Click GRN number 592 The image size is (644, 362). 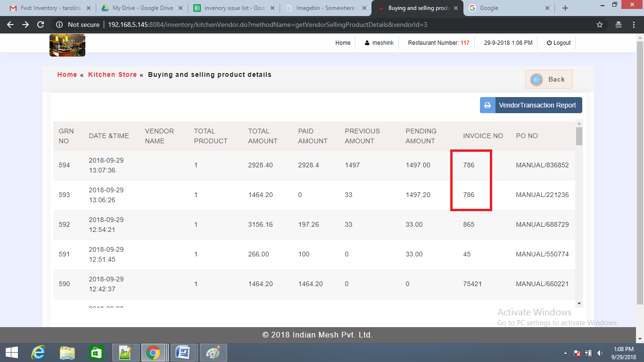click(64, 225)
